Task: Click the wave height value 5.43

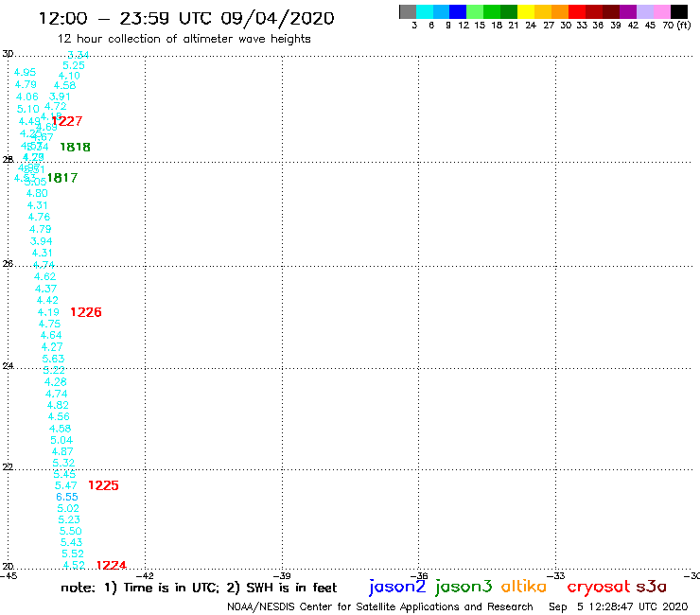Action: 72,542
